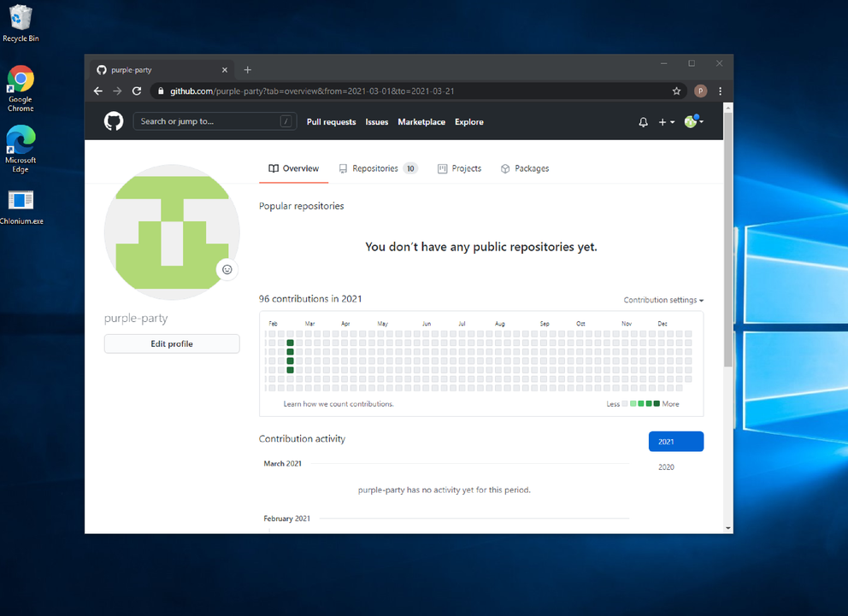Screen dimensions: 848x616
Task: Set a status using the smiley icon on avatar
Action: 227,269
